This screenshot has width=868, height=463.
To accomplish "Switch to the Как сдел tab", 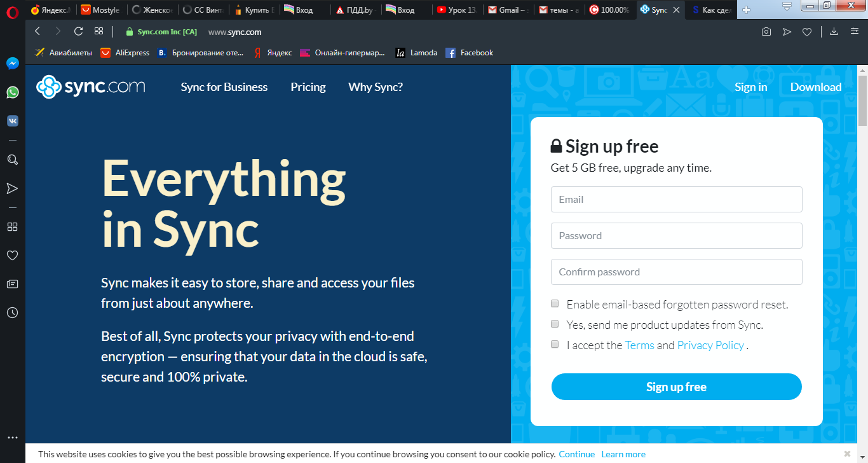I will [711, 10].
